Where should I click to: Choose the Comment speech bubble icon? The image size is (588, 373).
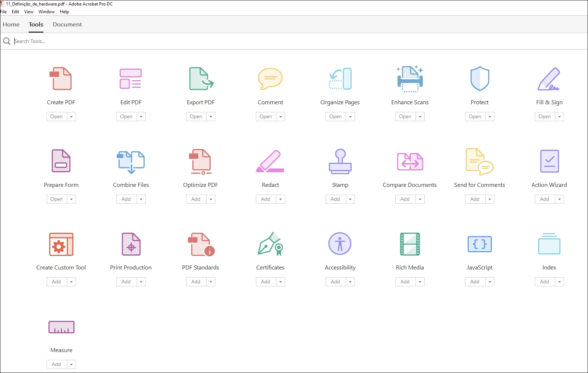pos(270,79)
